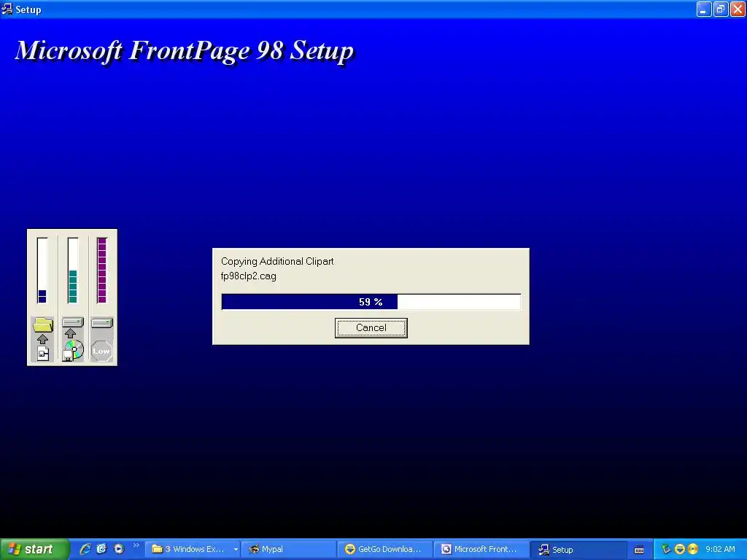This screenshot has height=560, width=747.
Task: Launch Windows Media Player from Quick Launch
Action: point(119,549)
